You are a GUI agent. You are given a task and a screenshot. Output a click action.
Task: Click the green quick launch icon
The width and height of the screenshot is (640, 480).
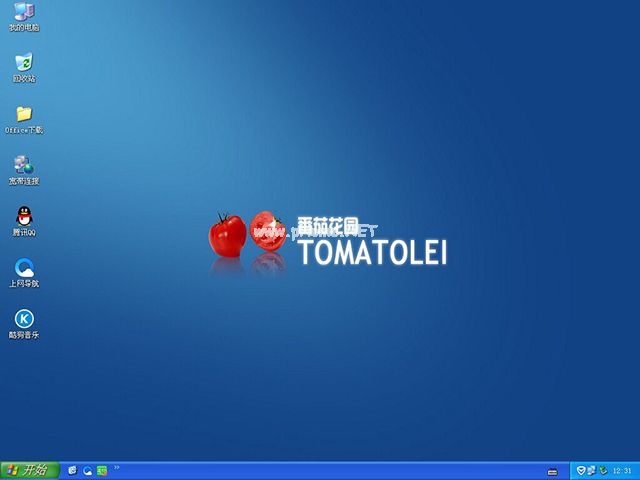(102, 470)
